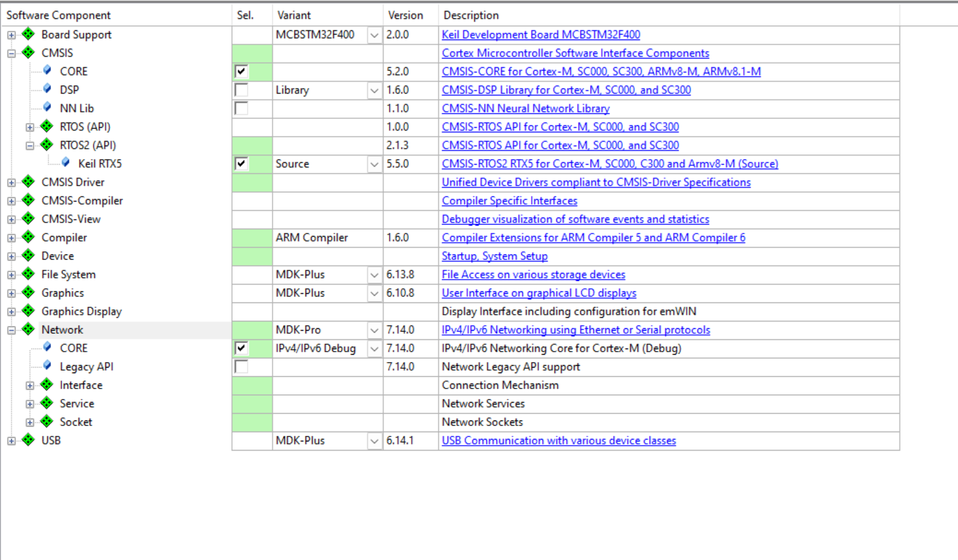The height and width of the screenshot is (560, 958).
Task: Click the blue gem icon beside Network CORE
Action: tap(47, 347)
